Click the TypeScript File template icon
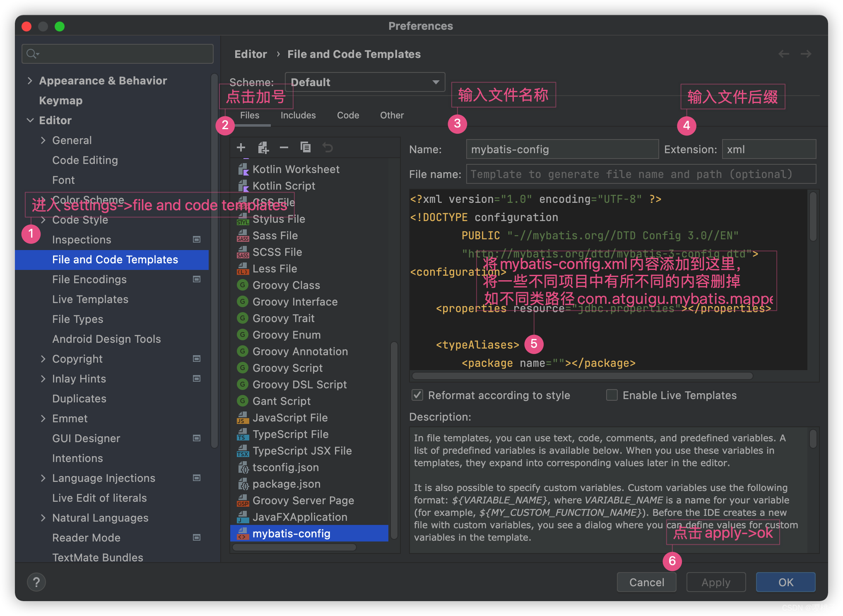The width and height of the screenshot is (843, 616). click(x=242, y=435)
